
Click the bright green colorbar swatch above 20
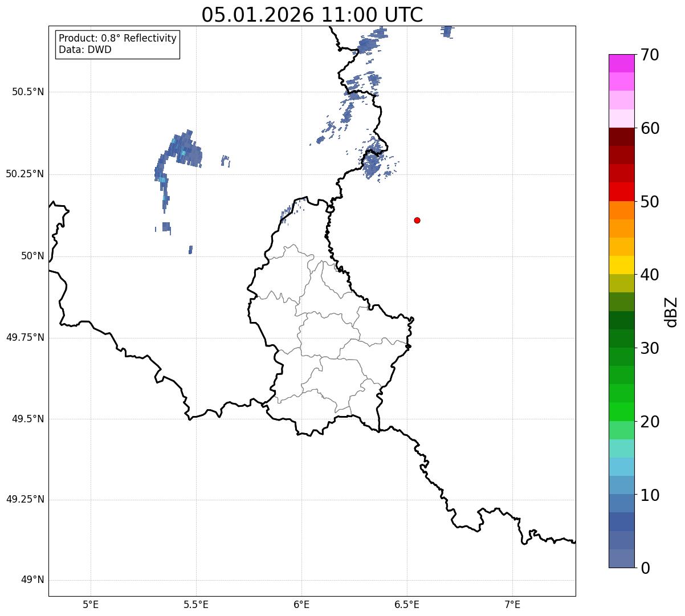click(622, 411)
